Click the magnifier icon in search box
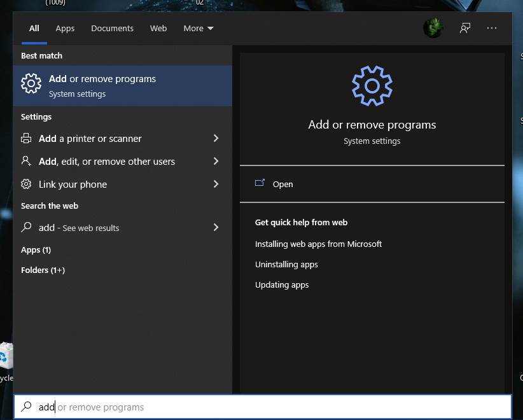Viewport: 523px width, 420px height. pos(27,407)
